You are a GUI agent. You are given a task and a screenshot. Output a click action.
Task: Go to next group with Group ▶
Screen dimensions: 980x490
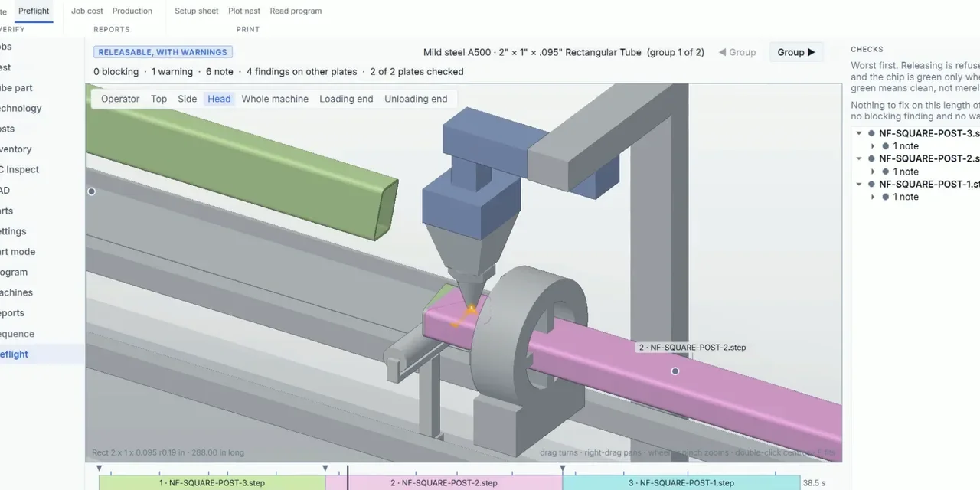coord(796,52)
